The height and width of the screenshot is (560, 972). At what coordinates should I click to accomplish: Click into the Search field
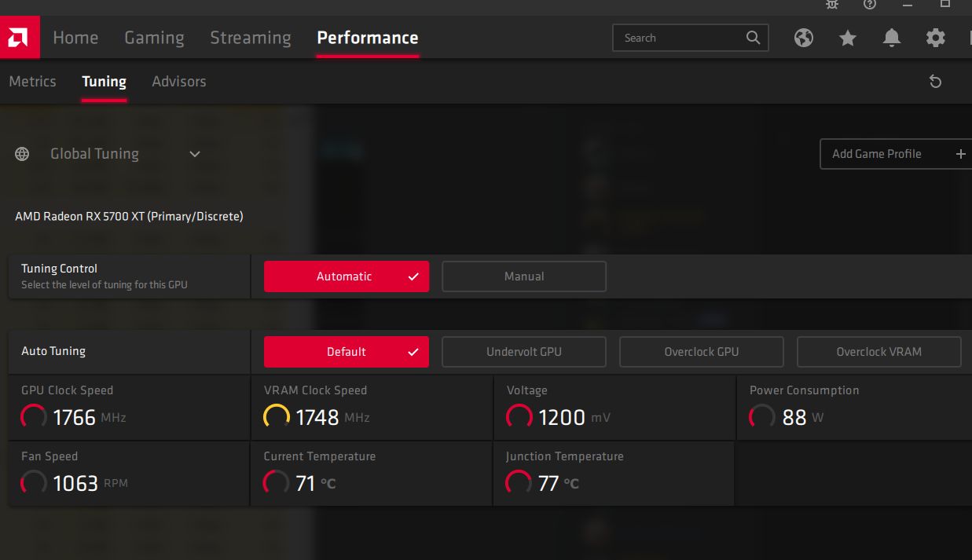(x=680, y=38)
